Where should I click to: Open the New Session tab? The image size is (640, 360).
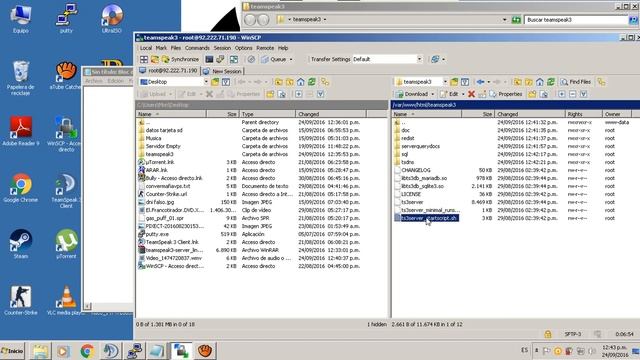pos(222,71)
